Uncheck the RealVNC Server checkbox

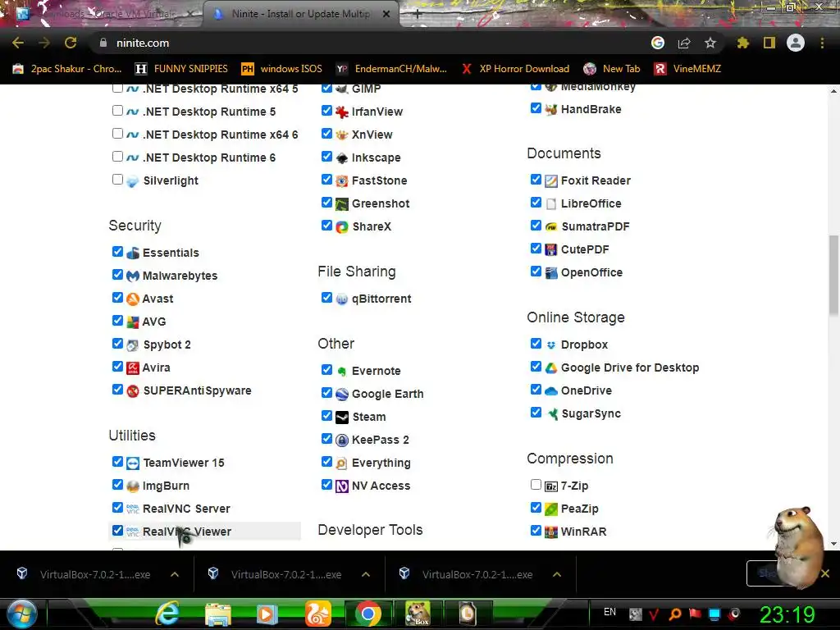click(x=117, y=507)
